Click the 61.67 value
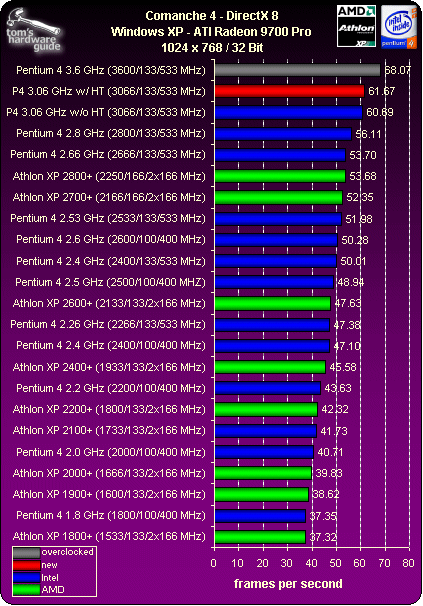 point(382,91)
